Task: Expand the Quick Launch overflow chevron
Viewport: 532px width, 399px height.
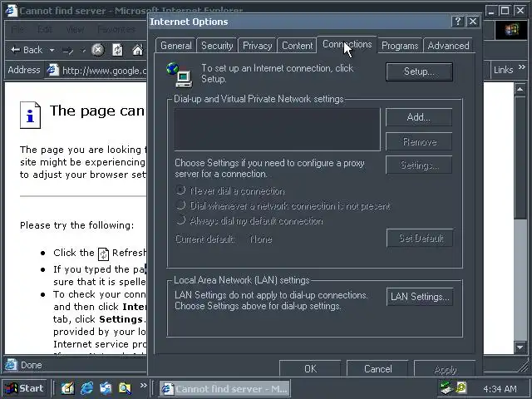Action: 144,386
